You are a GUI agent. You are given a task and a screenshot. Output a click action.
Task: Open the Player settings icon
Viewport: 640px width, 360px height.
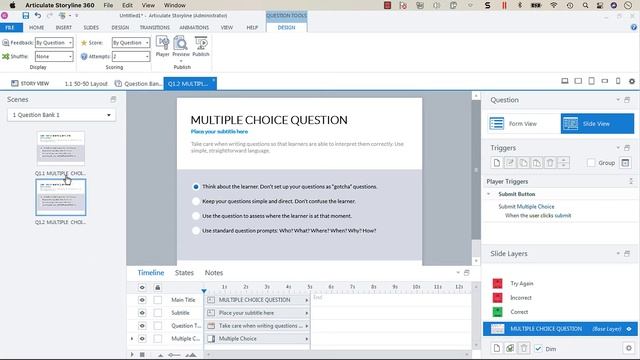162,43
